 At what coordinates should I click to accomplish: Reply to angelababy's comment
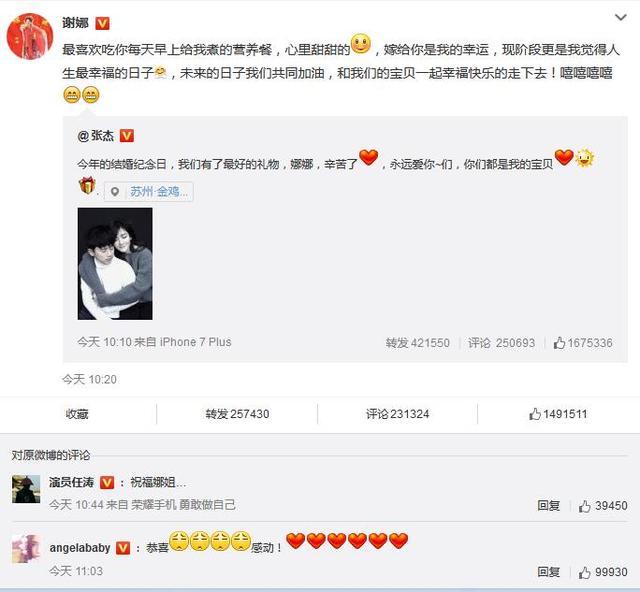pos(548,572)
